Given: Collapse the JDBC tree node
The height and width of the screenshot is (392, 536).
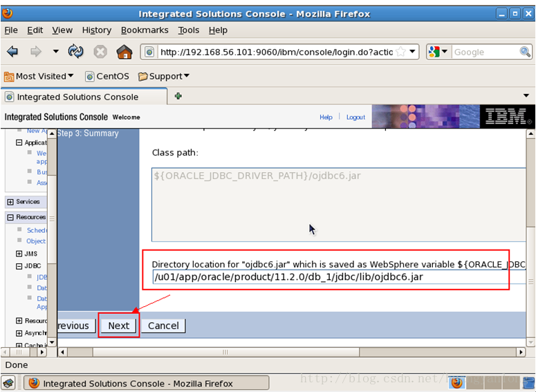Looking at the screenshot, I should point(19,266).
